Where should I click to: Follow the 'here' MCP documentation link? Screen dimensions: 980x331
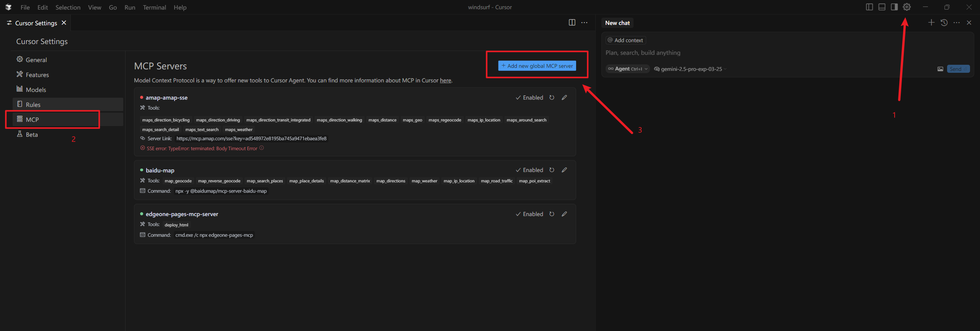pyautogui.click(x=445, y=80)
